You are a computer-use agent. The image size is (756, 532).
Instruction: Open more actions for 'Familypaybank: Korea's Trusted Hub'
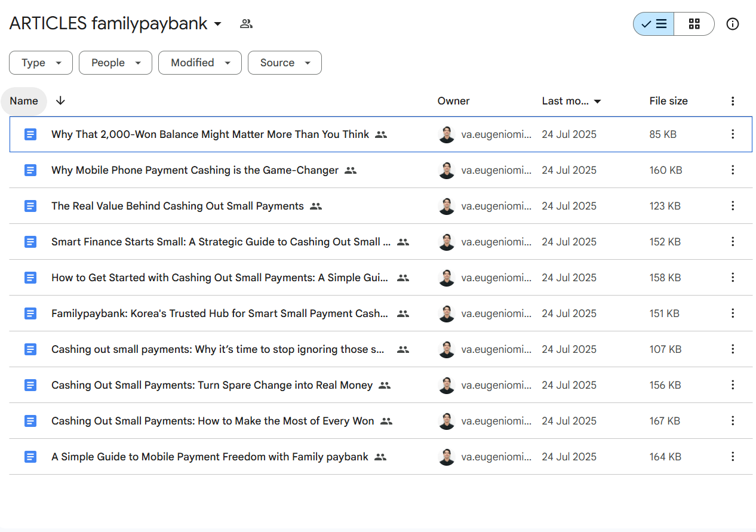(733, 313)
